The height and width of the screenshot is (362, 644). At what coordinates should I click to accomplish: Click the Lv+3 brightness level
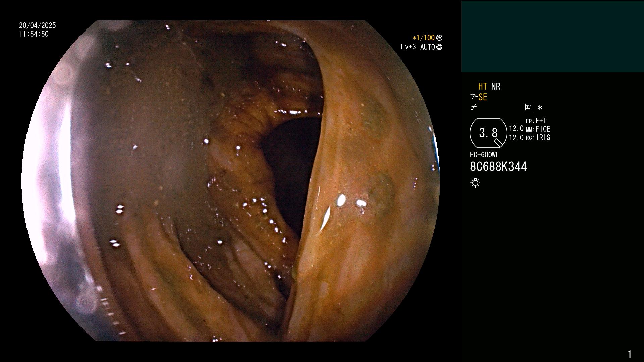tap(408, 47)
